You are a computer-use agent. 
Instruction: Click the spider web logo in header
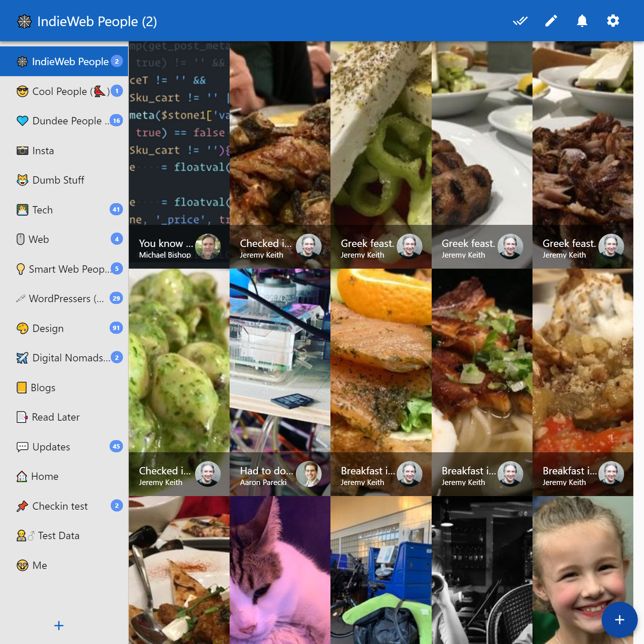tap(25, 22)
